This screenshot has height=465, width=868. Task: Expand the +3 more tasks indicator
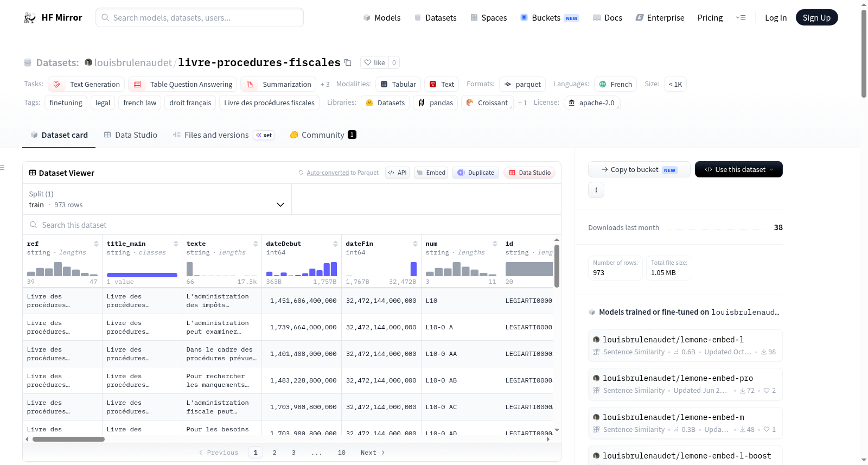click(325, 84)
